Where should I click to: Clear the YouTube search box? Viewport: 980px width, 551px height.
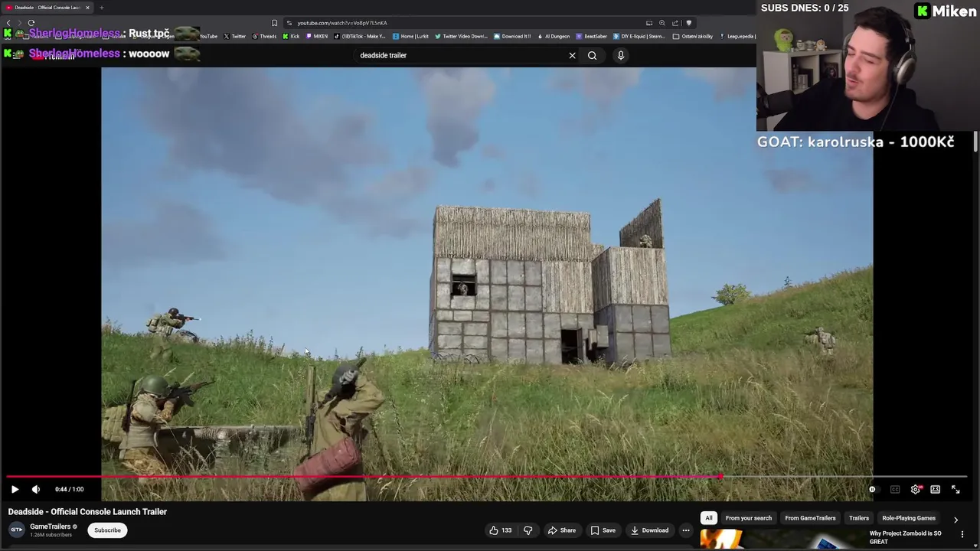point(572,55)
